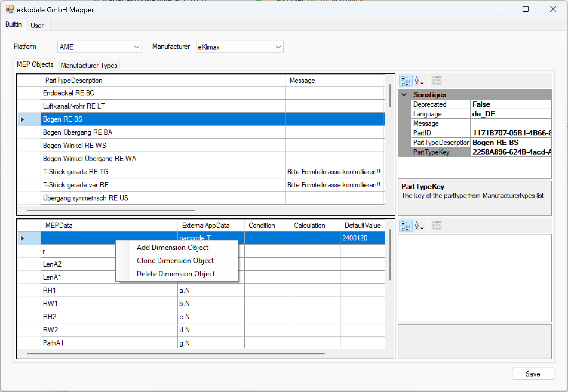Click the MEPData cell RH1

coord(109,291)
